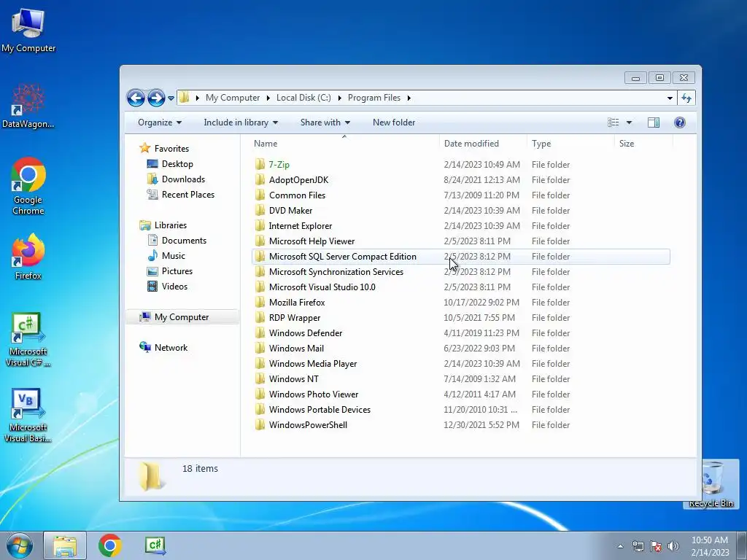Select the 7-Zip folder icon
747x560 pixels.
[x=260, y=164]
